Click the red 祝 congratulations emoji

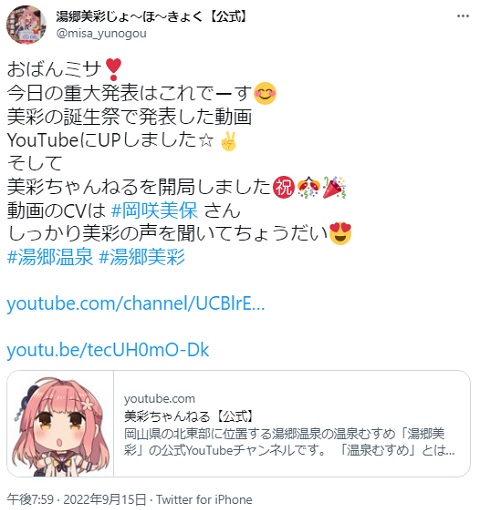coord(284,187)
